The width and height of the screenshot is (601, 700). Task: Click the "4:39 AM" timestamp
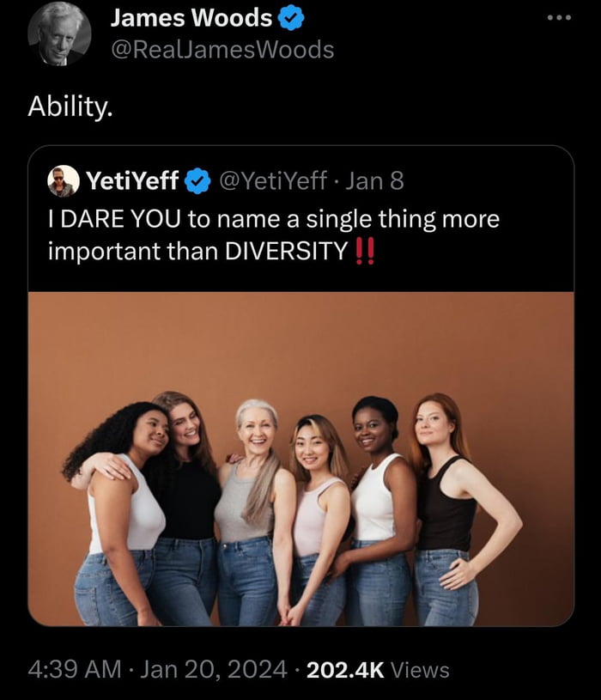tap(74, 669)
